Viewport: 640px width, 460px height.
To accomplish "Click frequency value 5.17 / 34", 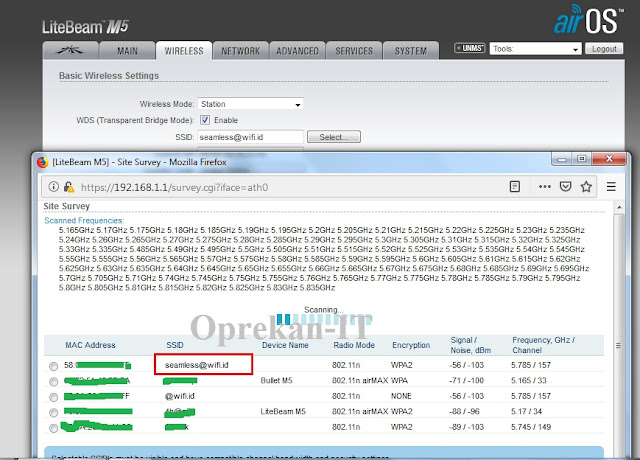I will (526, 411).
